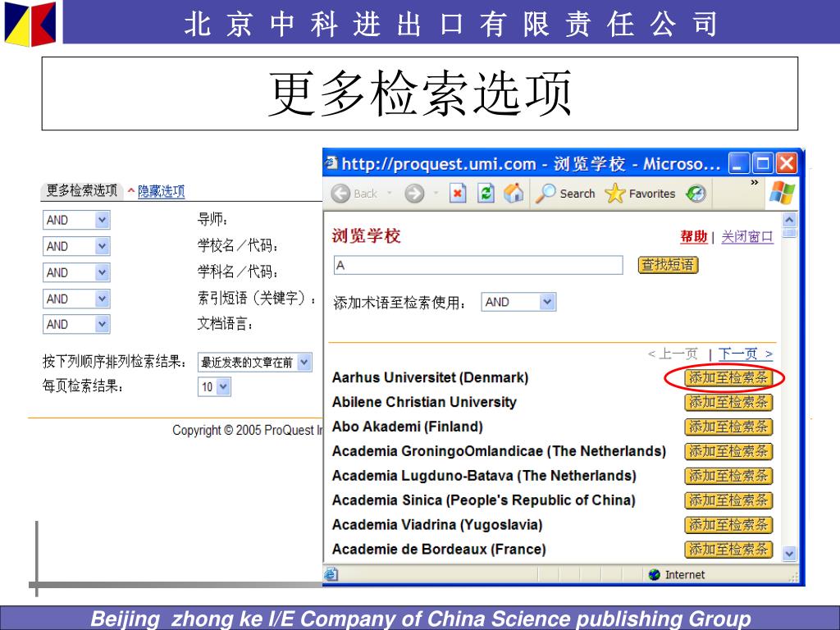Image resolution: width=840 pixels, height=630 pixels.
Task: Click the Internet zone status bar entry
Action: [677, 575]
